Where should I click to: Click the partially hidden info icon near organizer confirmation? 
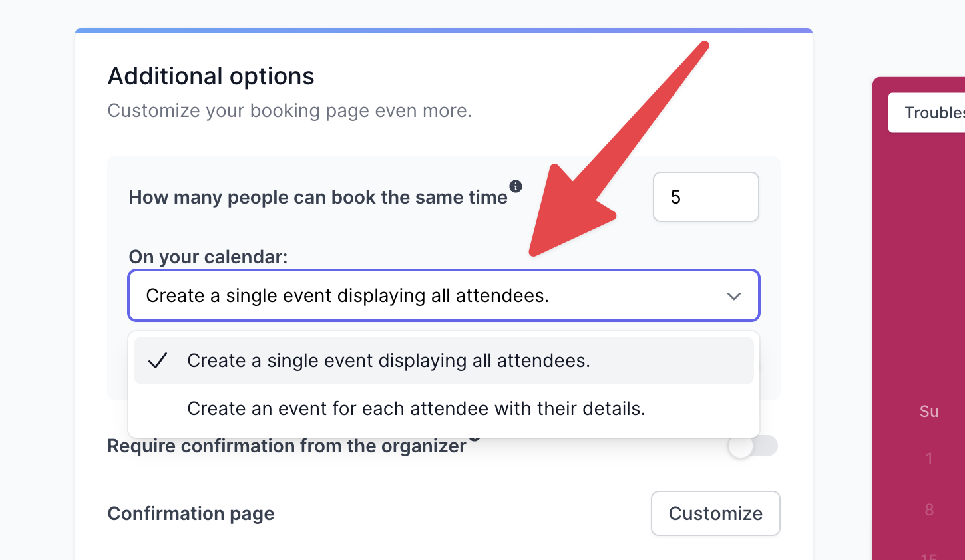click(x=474, y=438)
